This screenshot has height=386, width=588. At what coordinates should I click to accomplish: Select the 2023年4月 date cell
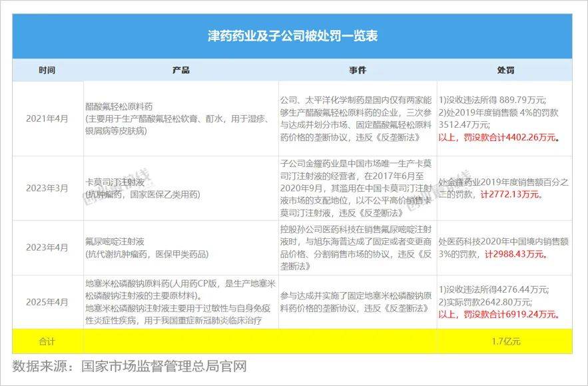(x=47, y=248)
